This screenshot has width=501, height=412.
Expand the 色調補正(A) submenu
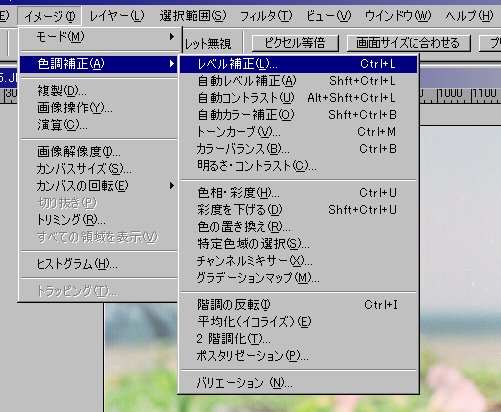99,64
